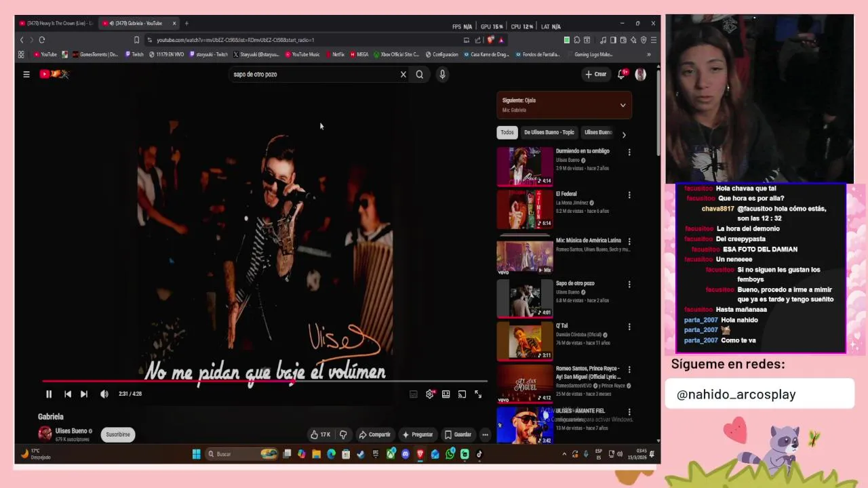Open more options for 'AMANTE FIEL' video

tap(629, 412)
